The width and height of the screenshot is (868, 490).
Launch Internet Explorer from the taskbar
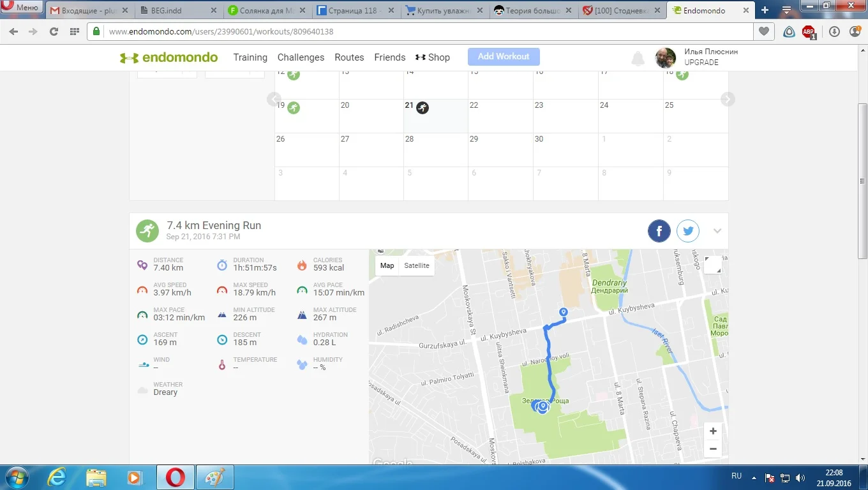[57, 477]
